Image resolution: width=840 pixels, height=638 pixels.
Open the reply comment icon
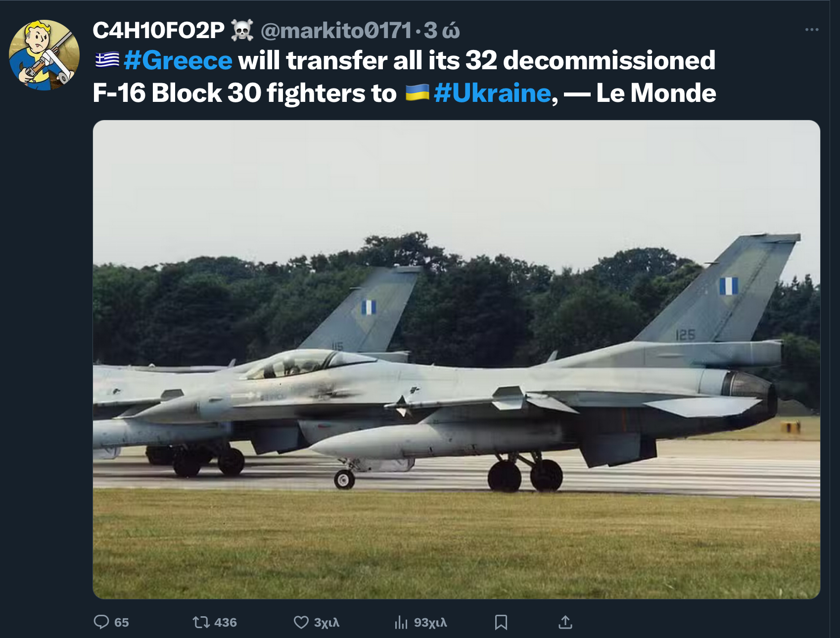coord(101,622)
